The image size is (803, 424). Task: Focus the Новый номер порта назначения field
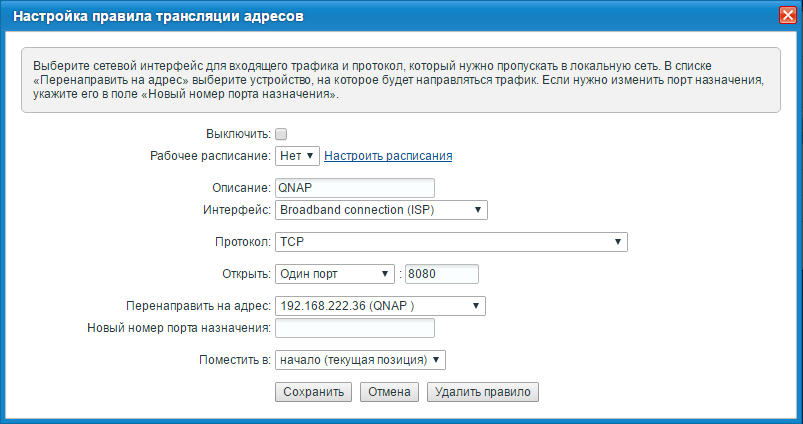click(354, 328)
